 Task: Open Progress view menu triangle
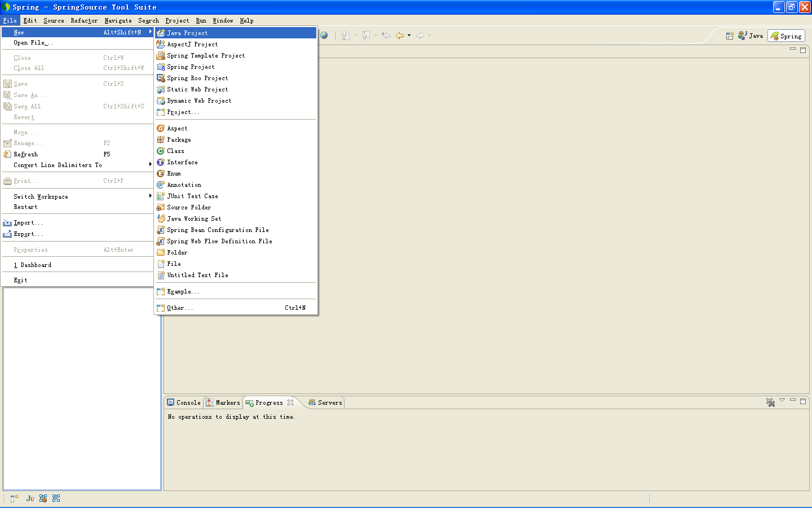click(782, 400)
